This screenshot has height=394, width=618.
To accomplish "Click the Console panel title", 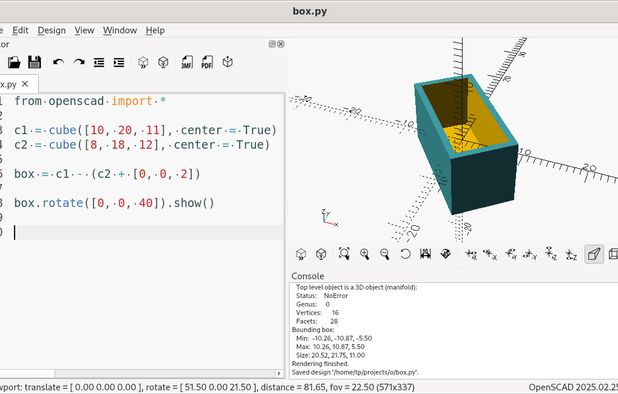I will coord(307,276).
